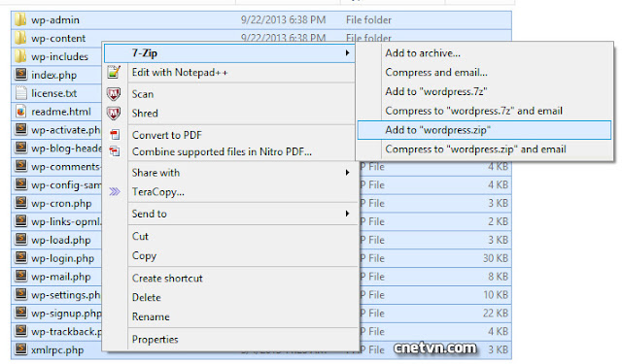Expand the 7-Zip submenu arrow
Image resolution: width=622 pixels, height=364 pixels.
tap(347, 53)
